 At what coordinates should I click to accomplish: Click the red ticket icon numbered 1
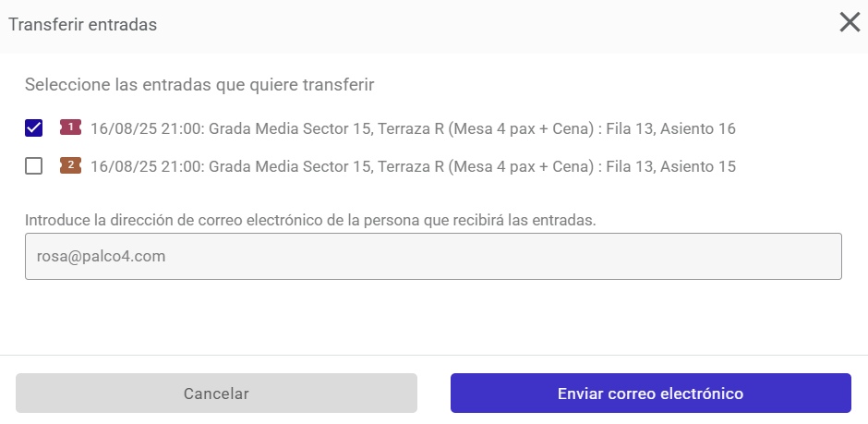pos(70,127)
